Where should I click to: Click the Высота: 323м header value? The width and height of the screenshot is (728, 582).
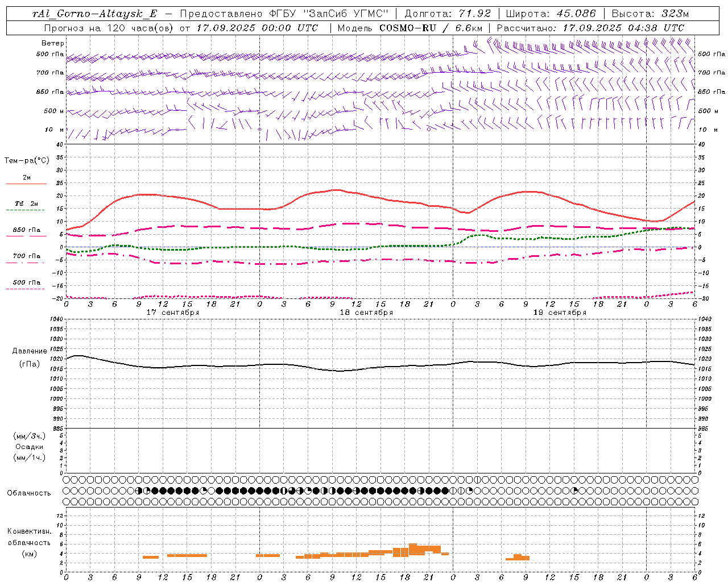[650, 14]
